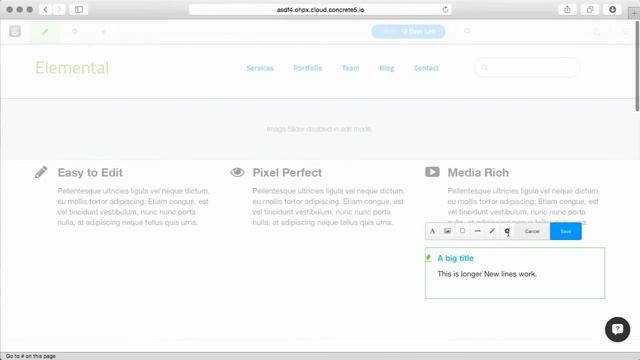Click the page vertical scrollbar

637,67
